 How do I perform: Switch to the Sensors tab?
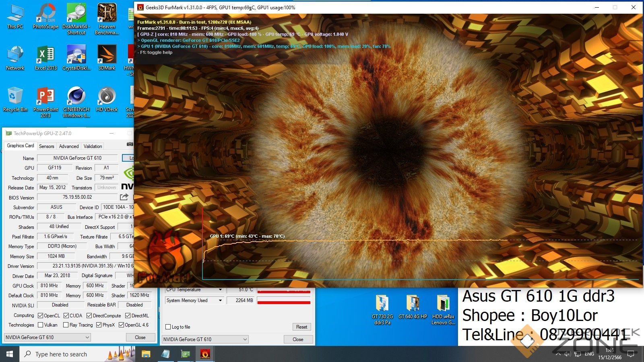tap(46, 146)
